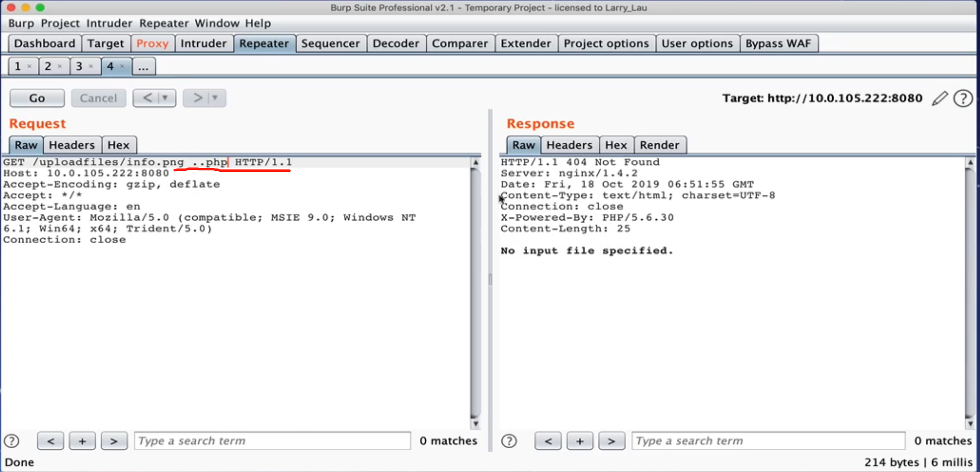
Task: Close the Burp Suite window
Action: click(11, 7)
